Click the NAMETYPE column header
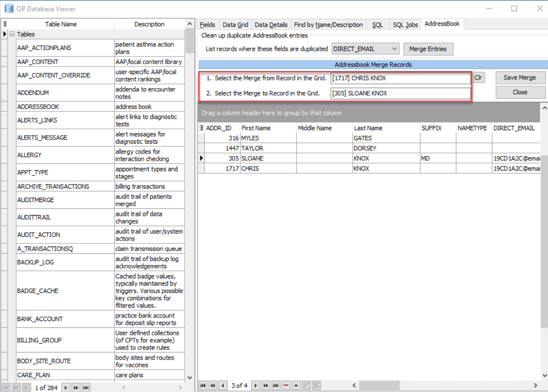 (x=474, y=128)
